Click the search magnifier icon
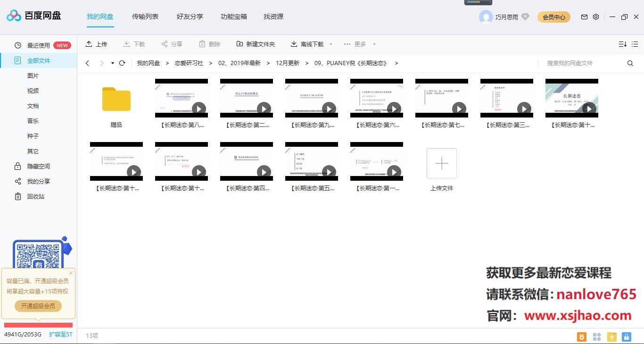644x344 pixels. pos(630,63)
